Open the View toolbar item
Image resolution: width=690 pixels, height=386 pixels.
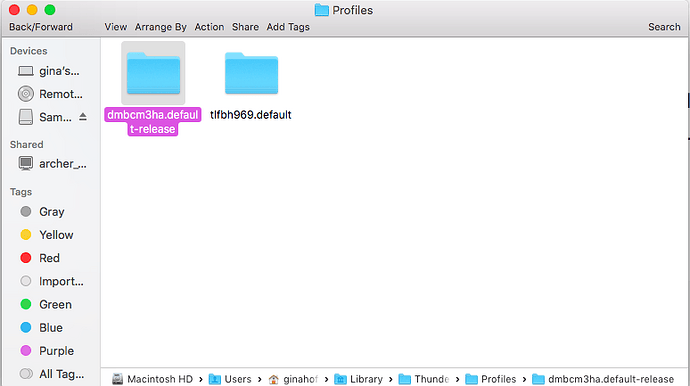(x=116, y=27)
